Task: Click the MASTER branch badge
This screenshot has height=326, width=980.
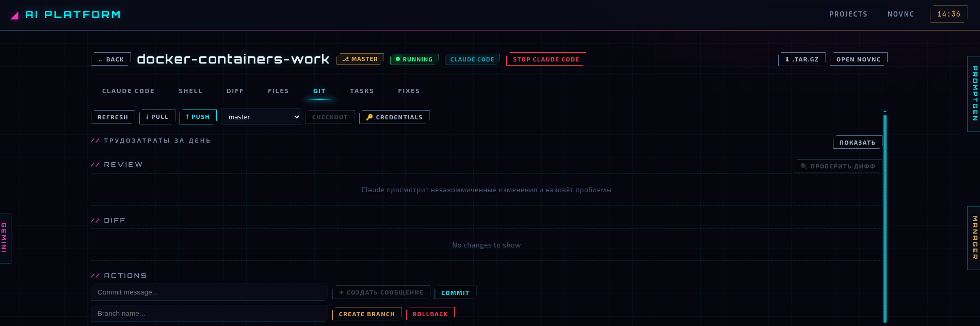Action: [360, 59]
